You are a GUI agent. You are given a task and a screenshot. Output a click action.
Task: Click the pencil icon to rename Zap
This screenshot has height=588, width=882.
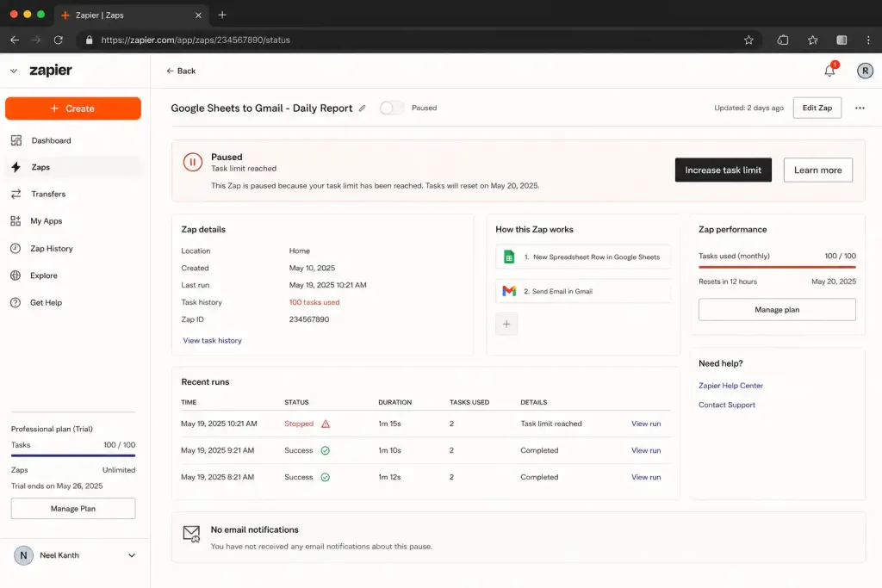[363, 108]
